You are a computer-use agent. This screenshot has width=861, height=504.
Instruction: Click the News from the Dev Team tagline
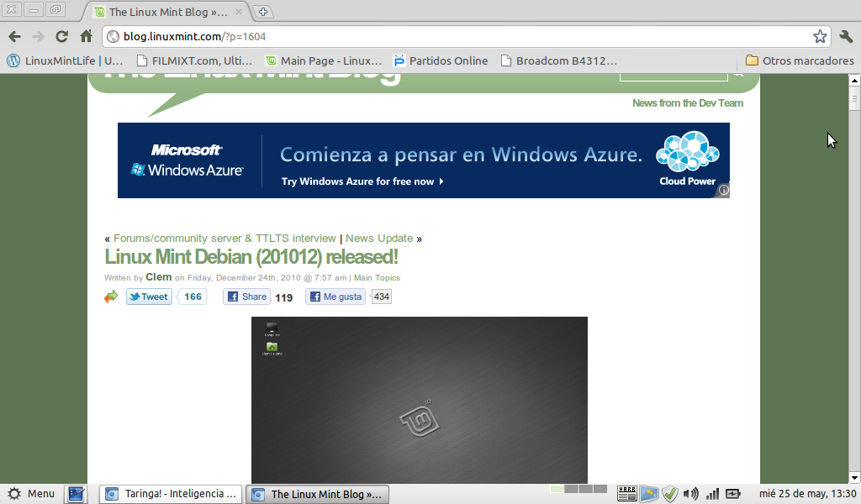coord(688,103)
